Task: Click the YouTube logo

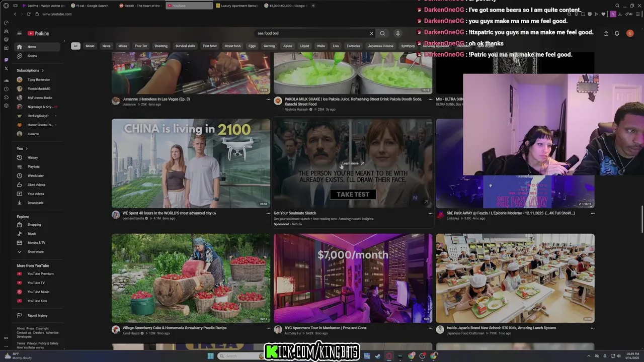Action: pyautogui.click(x=38, y=33)
